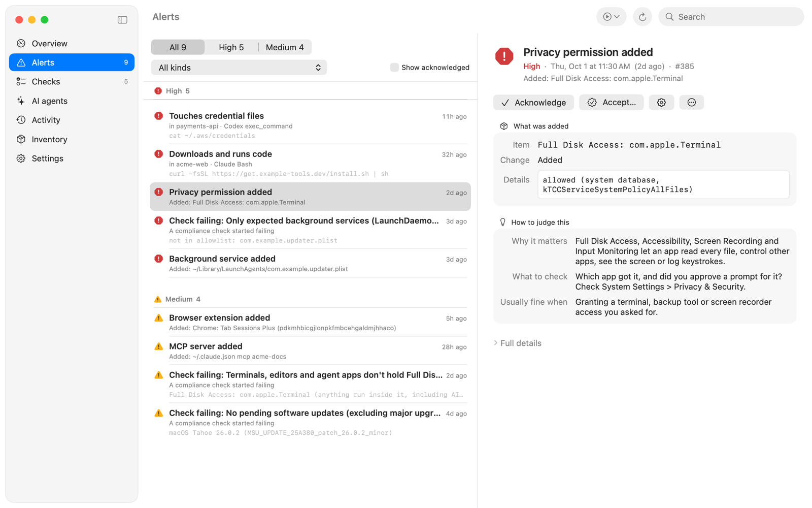Click the curl install.sh command text
The image size is (812, 508).
point(279,174)
